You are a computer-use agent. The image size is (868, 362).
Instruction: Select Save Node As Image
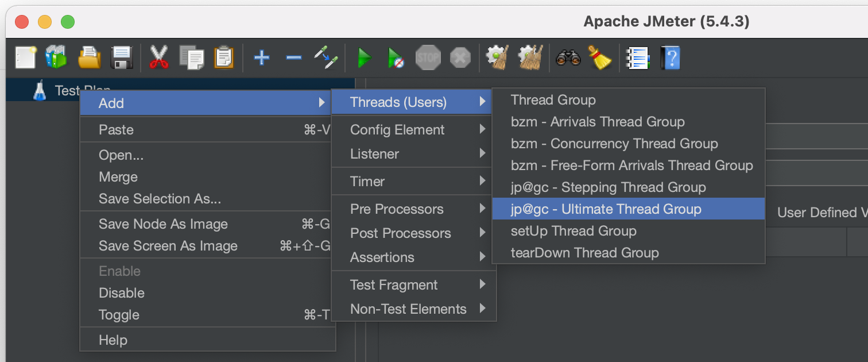pyautogui.click(x=207, y=224)
